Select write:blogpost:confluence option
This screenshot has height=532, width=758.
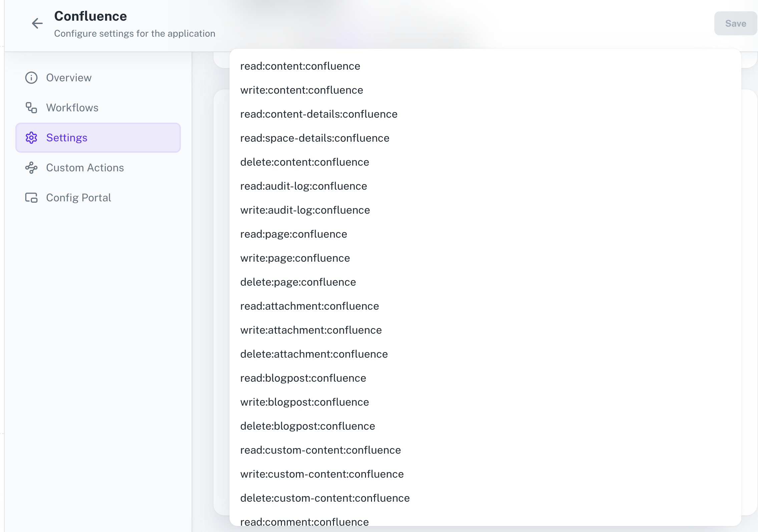[x=304, y=402]
